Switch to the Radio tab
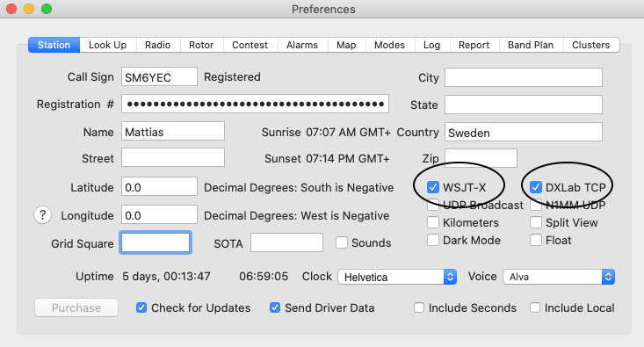The height and width of the screenshot is (347, 644). 158,45
